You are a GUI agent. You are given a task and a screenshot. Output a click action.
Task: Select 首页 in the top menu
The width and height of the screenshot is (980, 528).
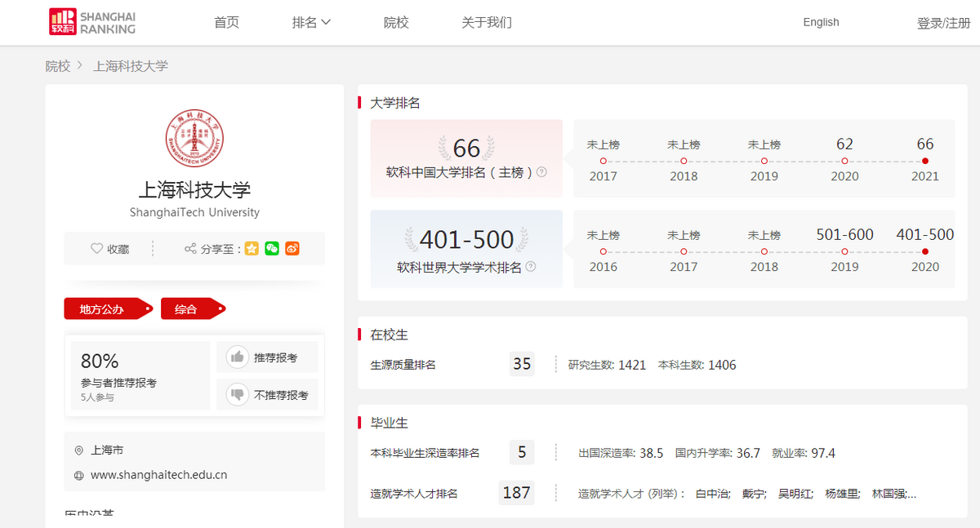click(226, 22)
